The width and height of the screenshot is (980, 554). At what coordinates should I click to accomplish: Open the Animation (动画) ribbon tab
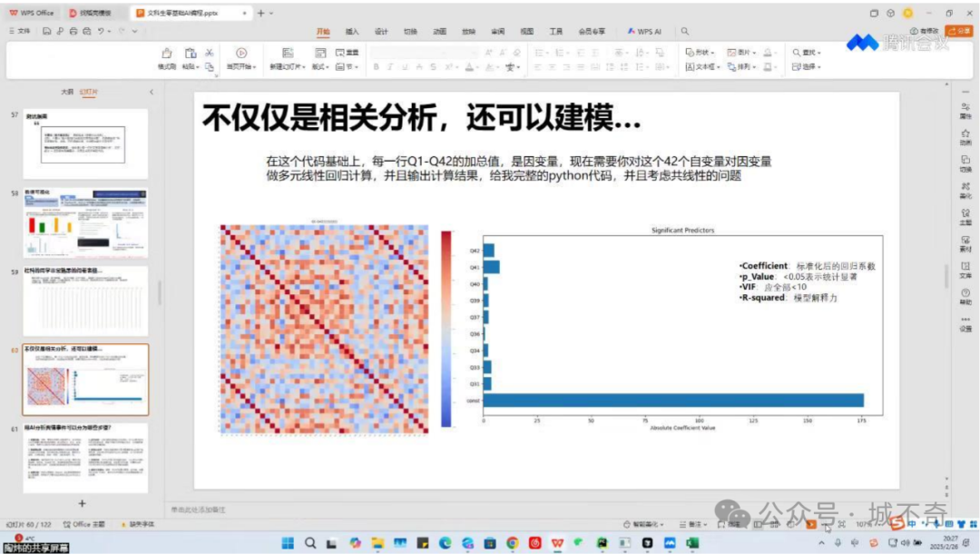point(439,31)
